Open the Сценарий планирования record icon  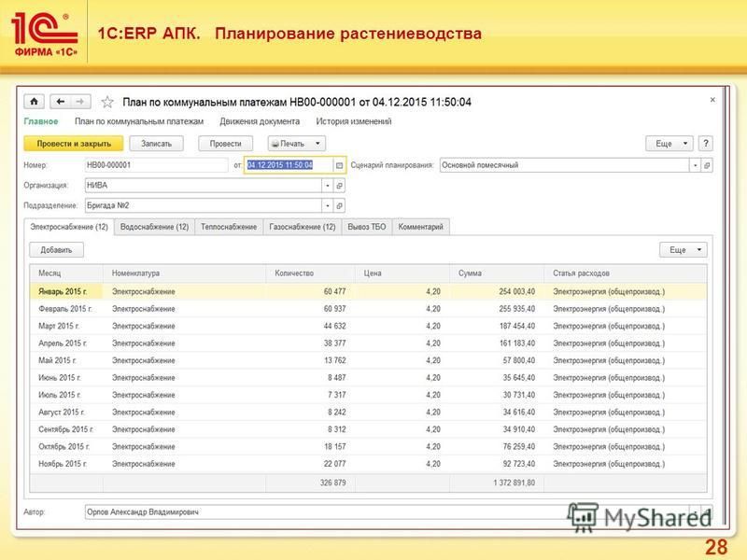[707, 165]
